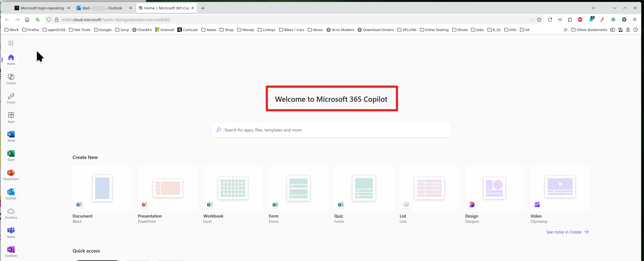This screenshot has width=644, height=261.
Task: Open the Money bookmarks folder
Action: 245,30
